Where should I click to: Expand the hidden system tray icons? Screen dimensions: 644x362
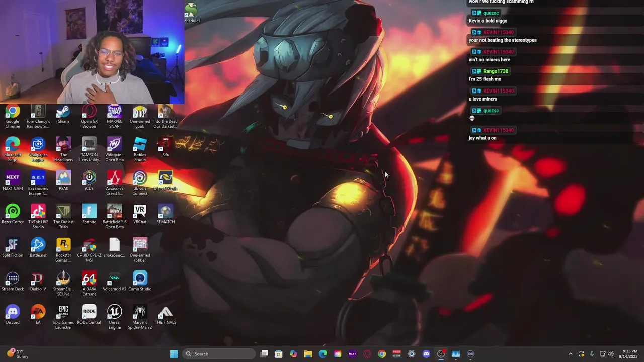(x=570, y=354)
